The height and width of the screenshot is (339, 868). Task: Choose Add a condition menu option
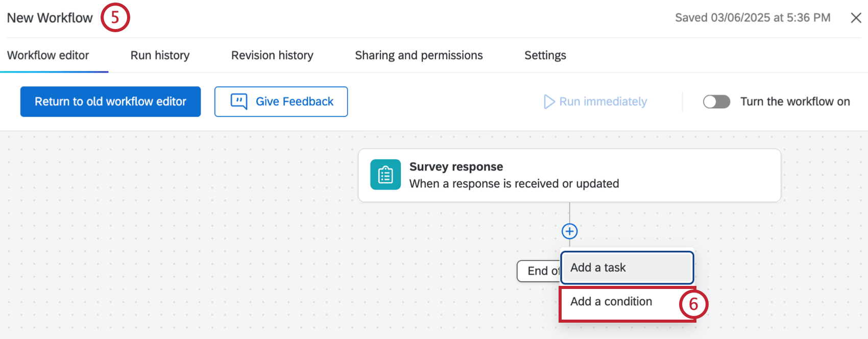[x=611, y=302]
